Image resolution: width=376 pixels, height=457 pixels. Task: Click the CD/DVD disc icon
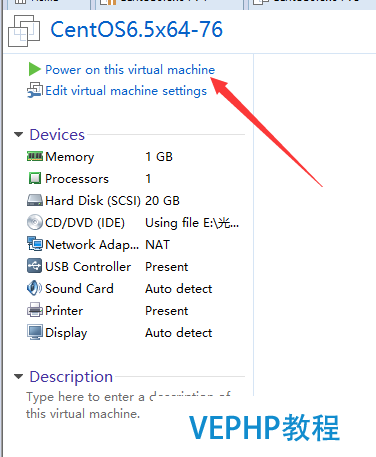pos(35,222)
